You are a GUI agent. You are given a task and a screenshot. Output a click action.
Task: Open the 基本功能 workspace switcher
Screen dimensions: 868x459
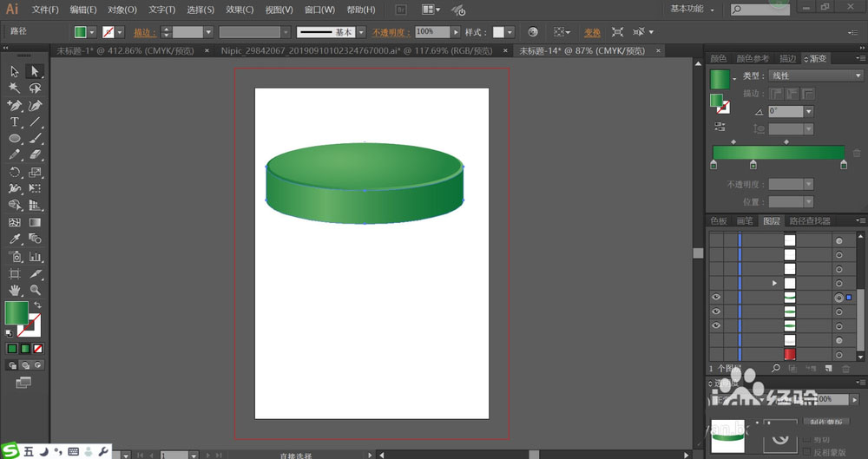[692, 9]
